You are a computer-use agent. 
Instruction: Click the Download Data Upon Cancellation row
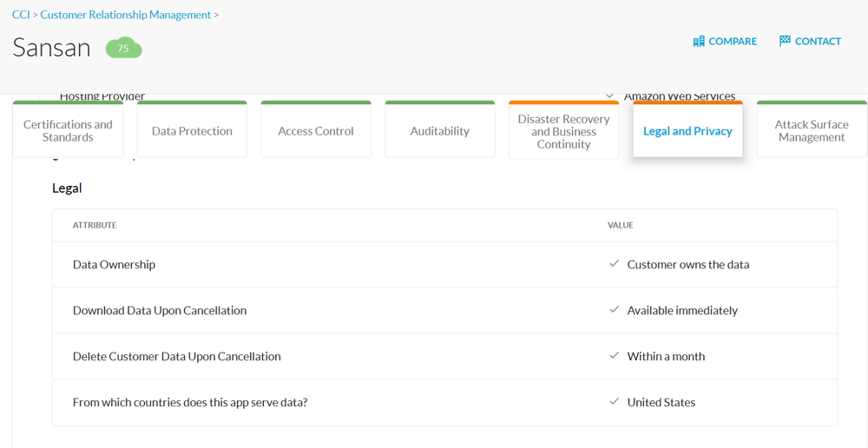coord(444,311)
